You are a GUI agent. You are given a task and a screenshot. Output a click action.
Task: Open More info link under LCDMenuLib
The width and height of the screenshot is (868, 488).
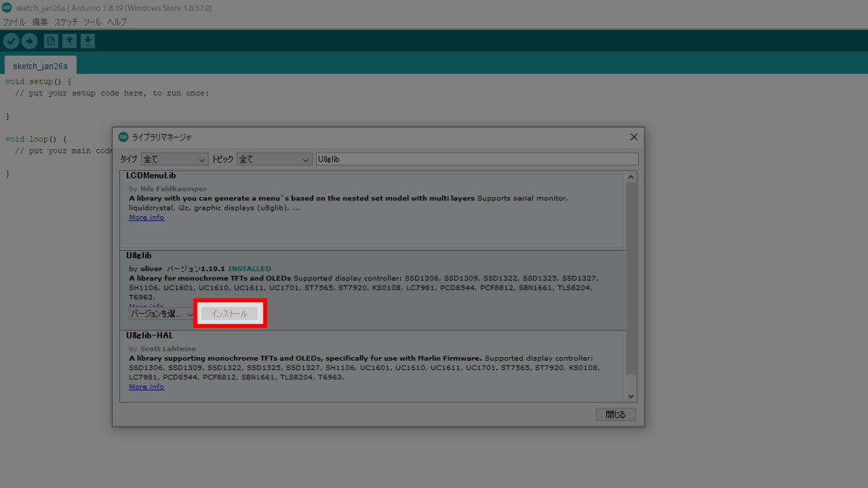146,218
